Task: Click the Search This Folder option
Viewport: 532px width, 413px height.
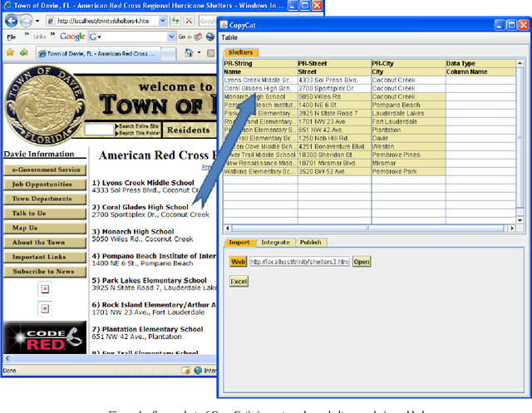Action: pos(137,133)
